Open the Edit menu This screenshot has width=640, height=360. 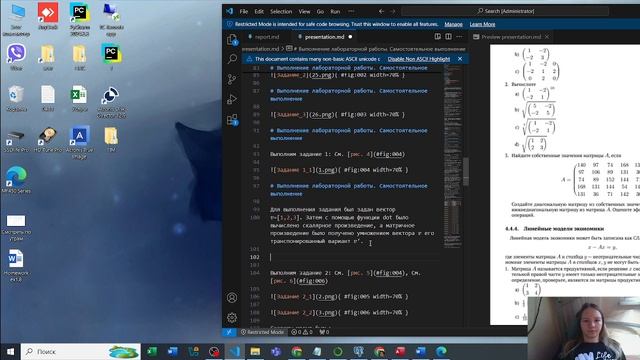point(259,11)
